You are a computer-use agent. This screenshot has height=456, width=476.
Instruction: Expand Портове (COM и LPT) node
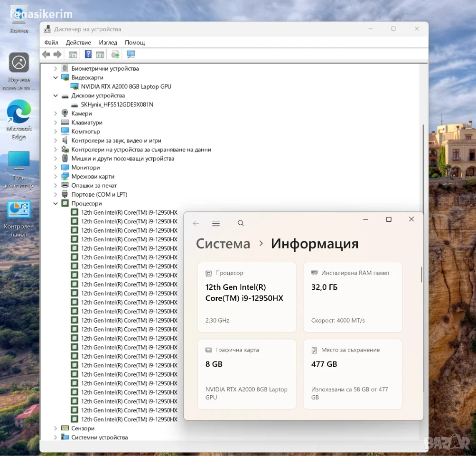[56, 194]
